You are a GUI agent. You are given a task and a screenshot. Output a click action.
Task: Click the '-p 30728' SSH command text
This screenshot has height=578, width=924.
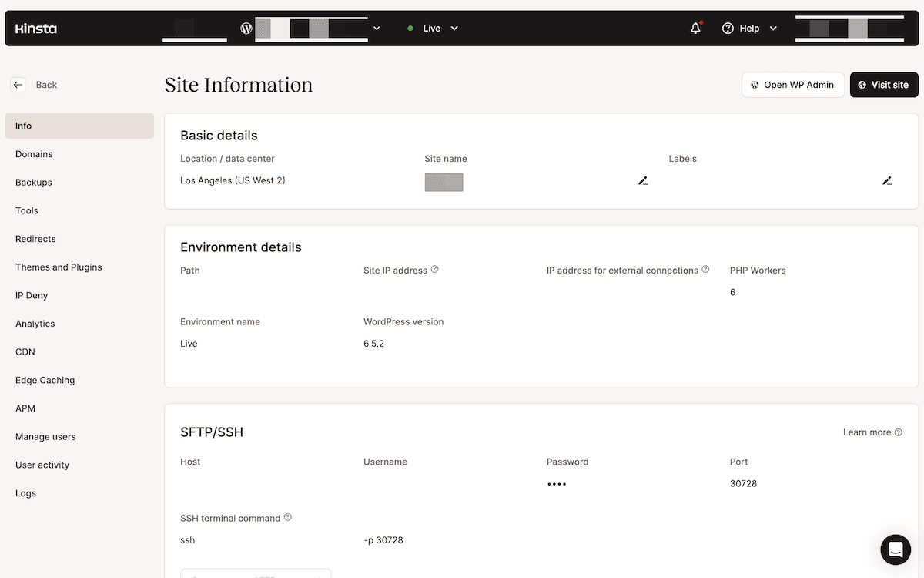pos(383,540)
